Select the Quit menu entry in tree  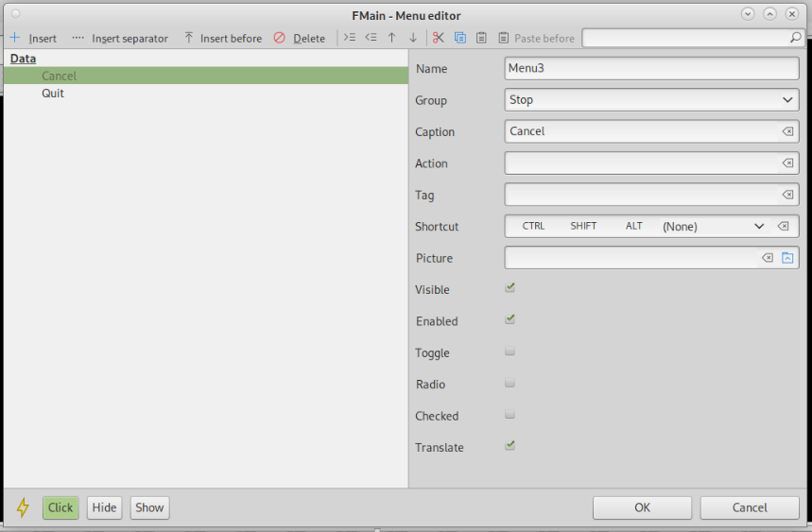click(x=53, y=94)
